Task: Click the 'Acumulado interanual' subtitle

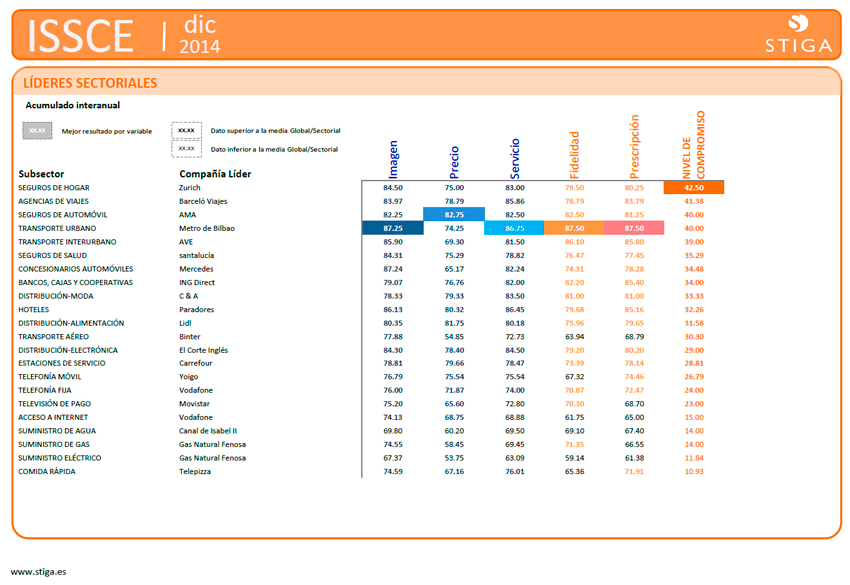Action: point(73,105)
